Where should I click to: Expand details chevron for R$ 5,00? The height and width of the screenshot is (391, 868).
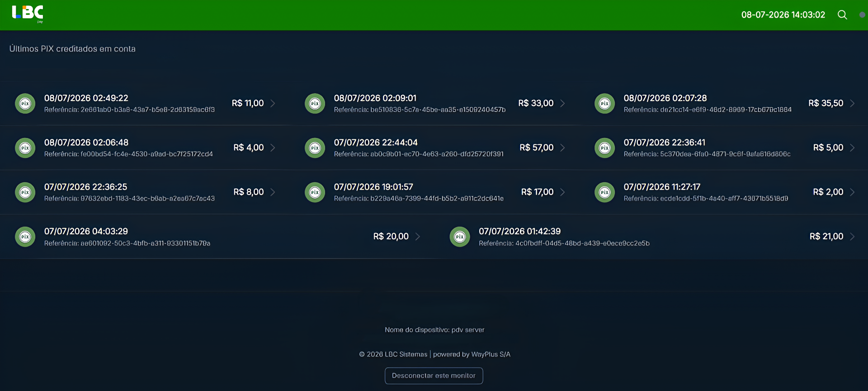pyautogui.click(x=852, y=148)
